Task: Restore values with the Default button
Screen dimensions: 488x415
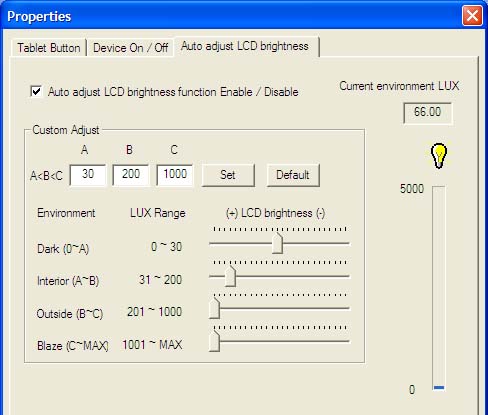Action: coord(293,175)
